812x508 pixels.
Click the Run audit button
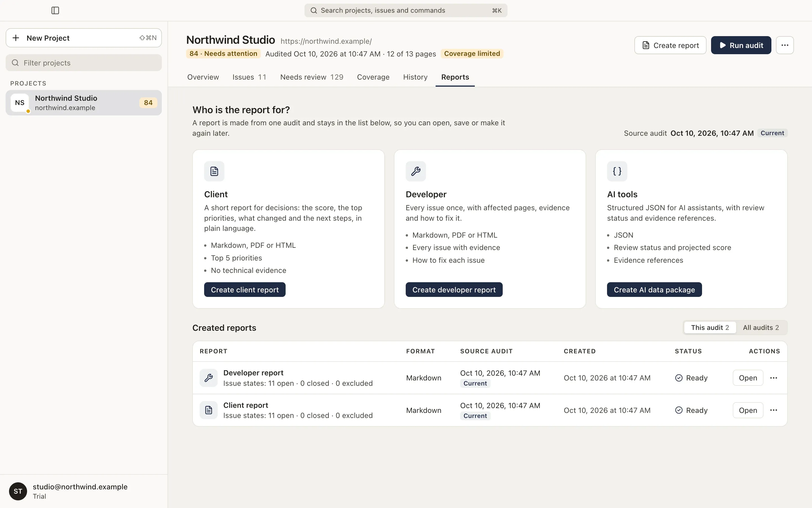(x=741, y=45)
